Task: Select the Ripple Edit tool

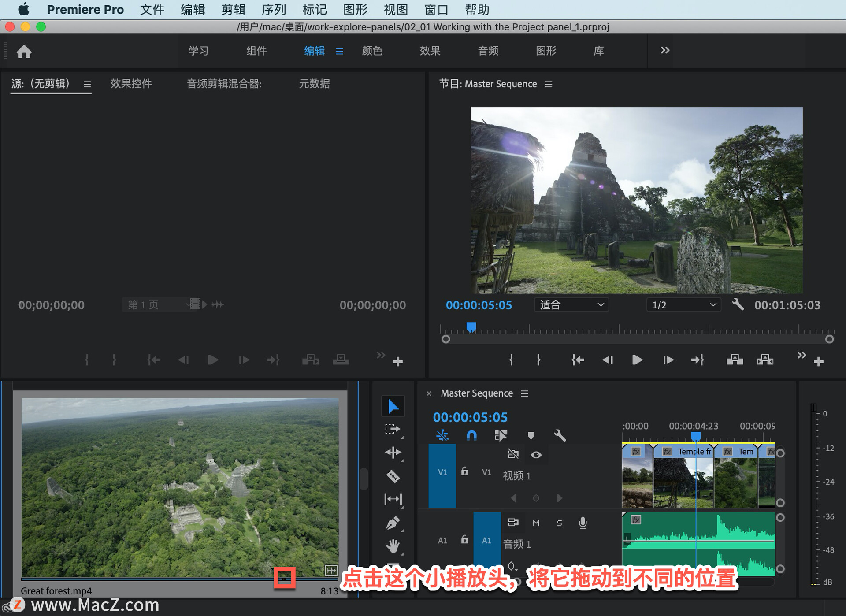Action: click(x=393, y=453)
